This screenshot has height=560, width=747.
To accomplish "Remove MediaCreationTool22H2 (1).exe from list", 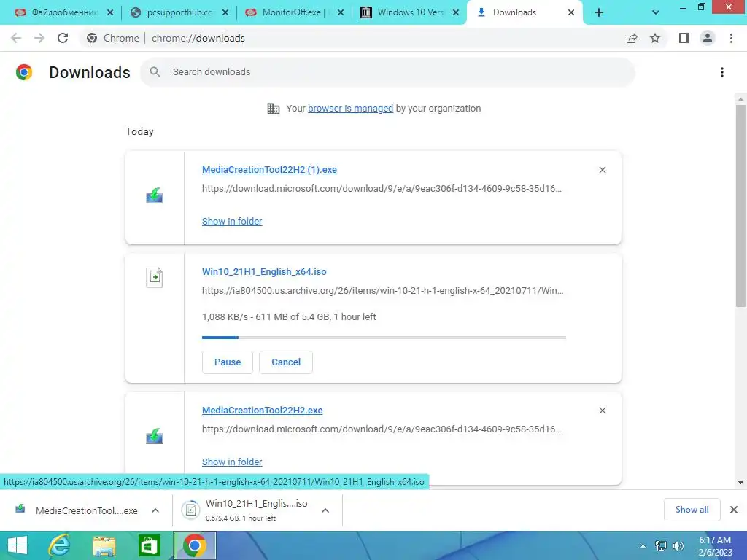I will (x=603, y=170).
